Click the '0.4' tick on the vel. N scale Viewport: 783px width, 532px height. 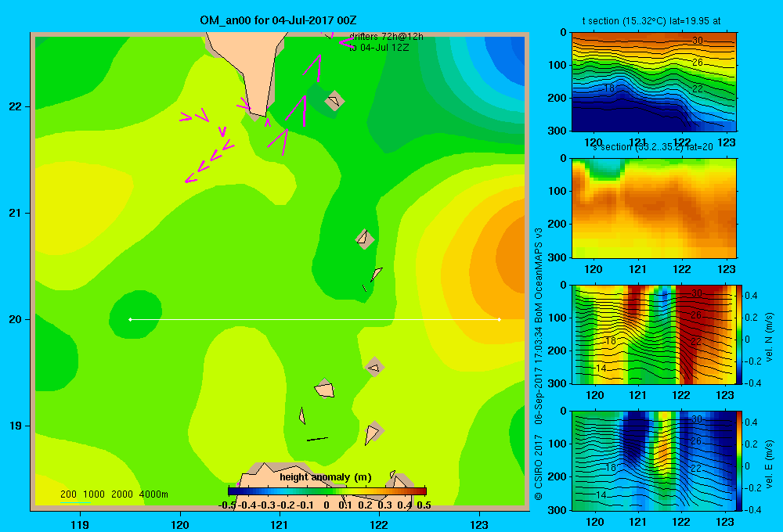751,296
